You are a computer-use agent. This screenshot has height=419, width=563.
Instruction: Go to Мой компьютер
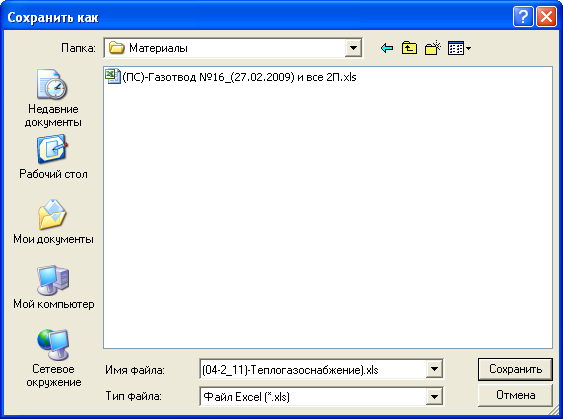pos(53,287)
